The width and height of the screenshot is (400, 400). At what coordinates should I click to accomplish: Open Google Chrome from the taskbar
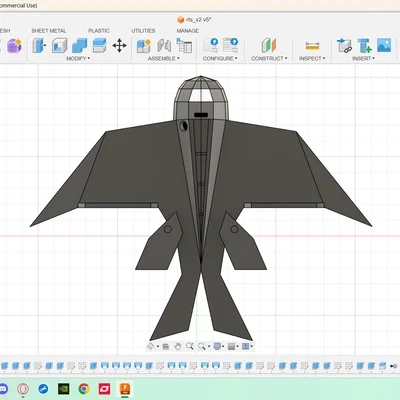tap(84, 389)
